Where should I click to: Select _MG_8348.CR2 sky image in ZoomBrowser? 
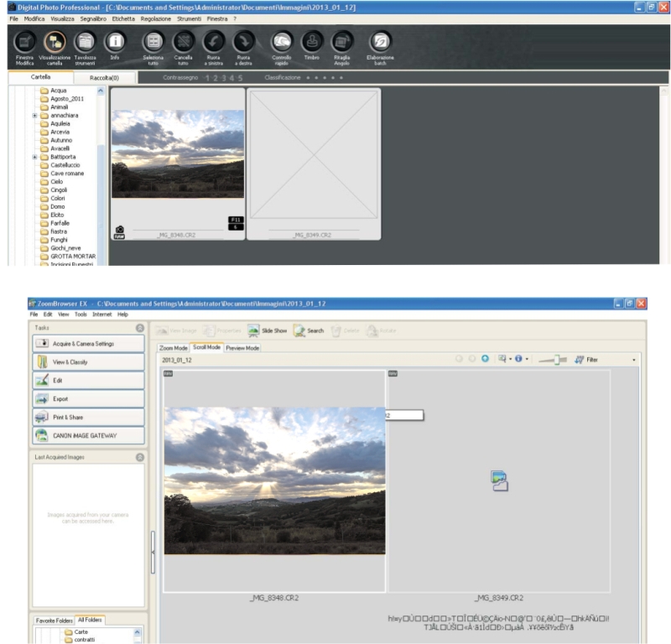point(275,480)
